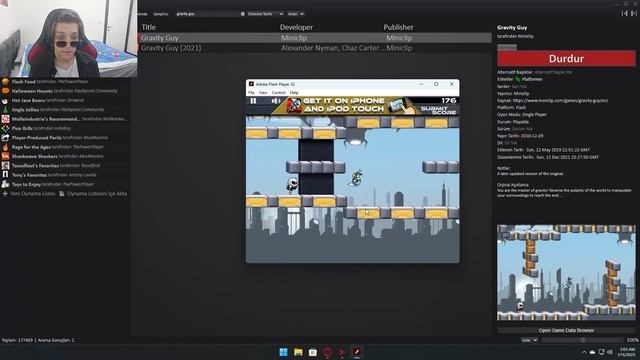
Task: Click the Toys to Enjoy icon
Action: pyautogui.click(x=5, y=184)
